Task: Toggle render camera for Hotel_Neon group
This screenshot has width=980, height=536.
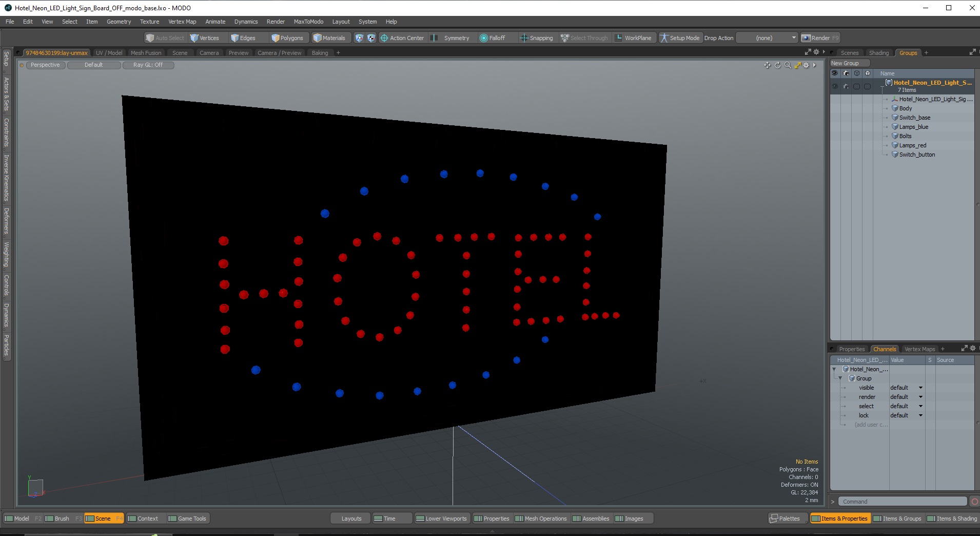Action: (x=846, y=86)
